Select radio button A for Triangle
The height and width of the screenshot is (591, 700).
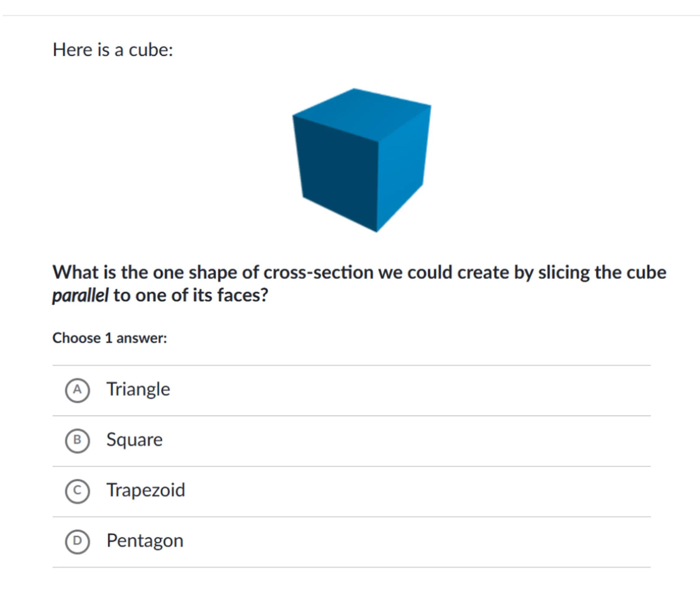[x=78, y=390]
